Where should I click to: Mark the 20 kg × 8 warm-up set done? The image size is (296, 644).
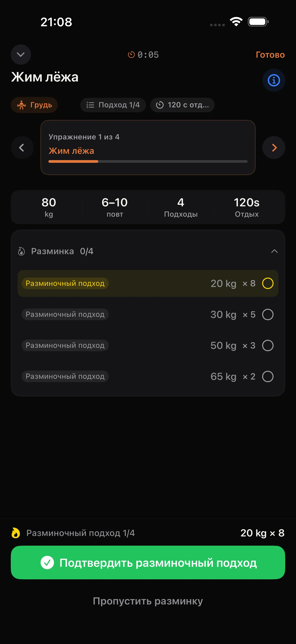(268, 283)
